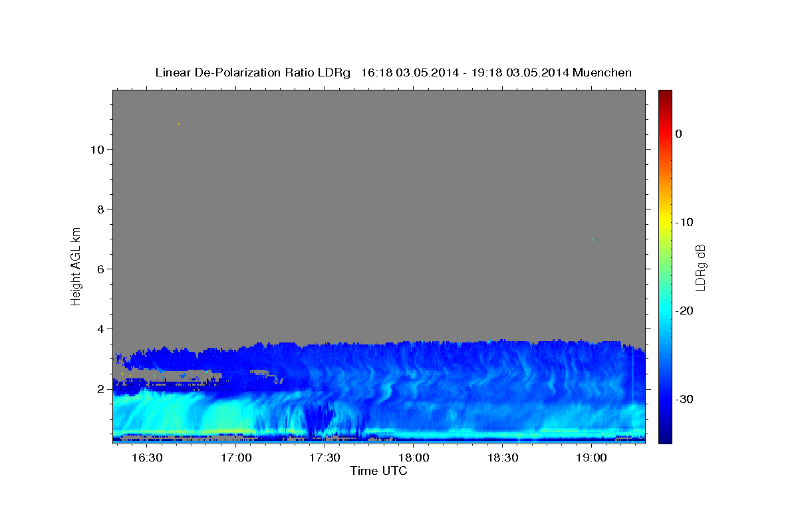
Task: Click the 'Muenchen' location in the title
Action: click(602, 72)
